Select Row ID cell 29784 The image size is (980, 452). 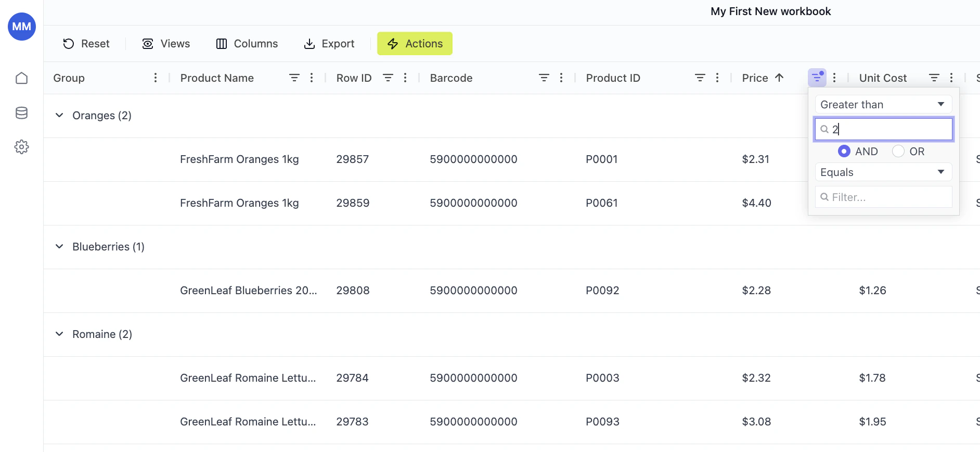point(352,378)
